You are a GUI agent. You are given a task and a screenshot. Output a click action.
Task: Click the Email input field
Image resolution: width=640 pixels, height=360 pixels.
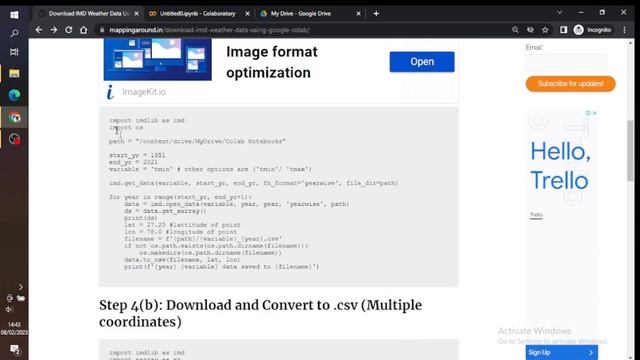(566, 63)
